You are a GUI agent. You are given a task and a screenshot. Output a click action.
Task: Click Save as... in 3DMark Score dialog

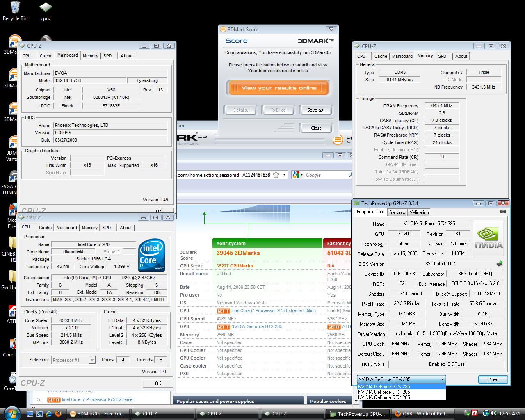(x=317, y=110)
